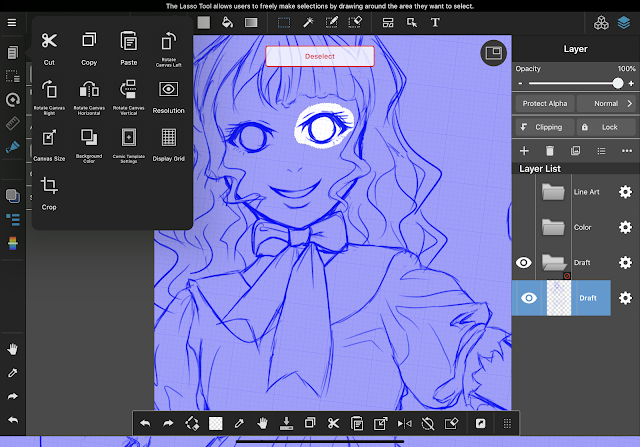640x447 pixels.
Task: Tap the full-screen icon in bottom toolbar
Action: pyautogui.click(x=480, y=424)
